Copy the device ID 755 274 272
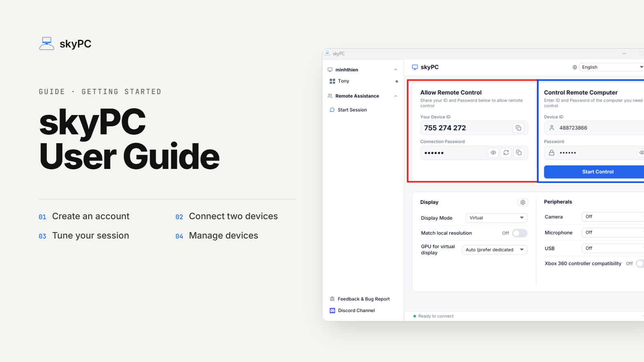The width and height of the screenshot is (644, 362). click(x=518, y=128)
